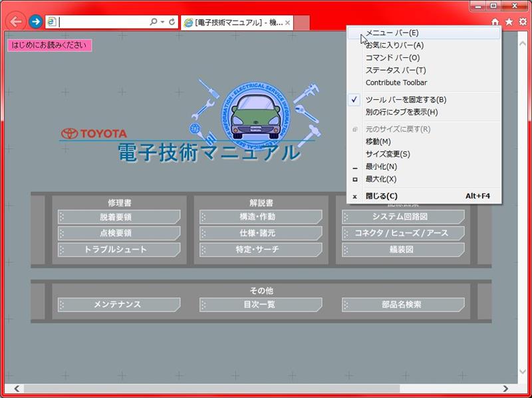The image size is (532, 398).
Task: Toggle コマンド バー(O) menu entry
Action: point(424,58)
